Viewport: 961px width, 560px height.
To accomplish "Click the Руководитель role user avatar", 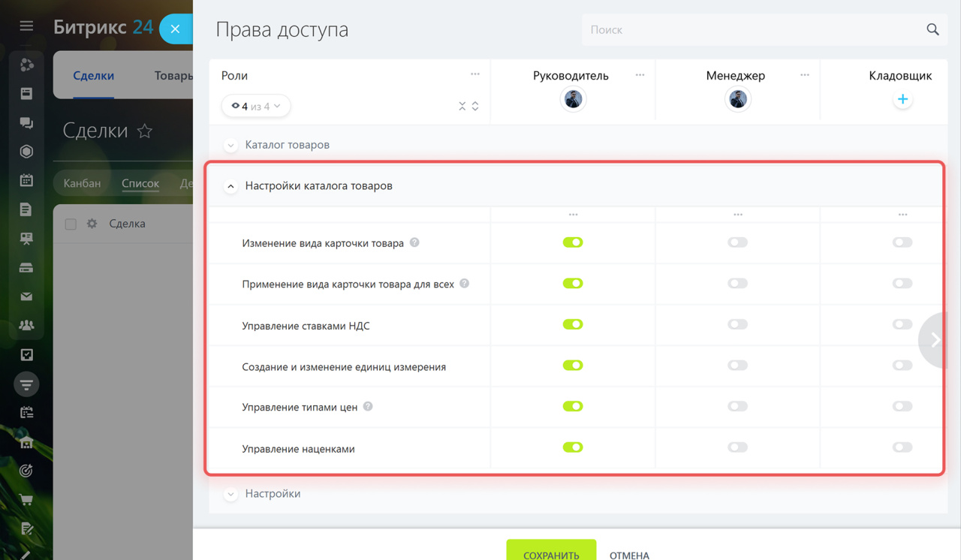I will (x=573, y=99).
